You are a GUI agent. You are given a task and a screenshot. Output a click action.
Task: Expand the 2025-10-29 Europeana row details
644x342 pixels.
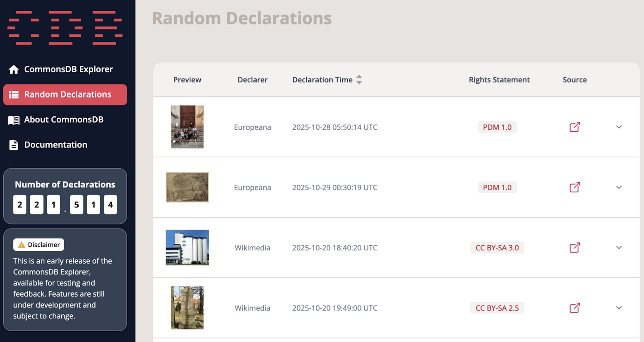[619, 188]
